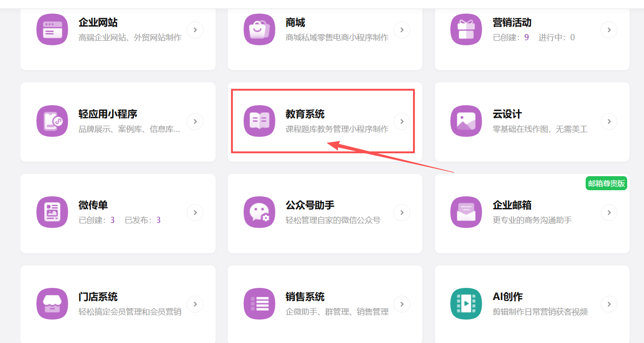
Task: Open the 企业网站 title link
Action: (x=98, y=22)
